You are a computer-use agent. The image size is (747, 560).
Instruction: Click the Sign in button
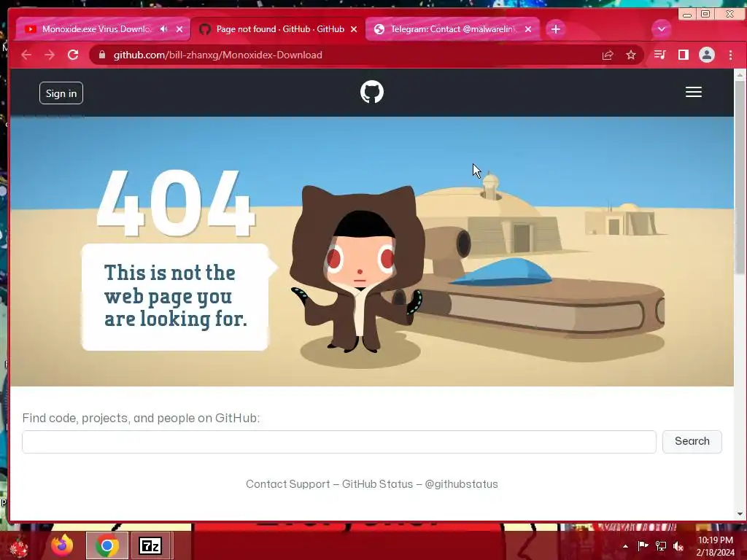(x=61, y=93)
